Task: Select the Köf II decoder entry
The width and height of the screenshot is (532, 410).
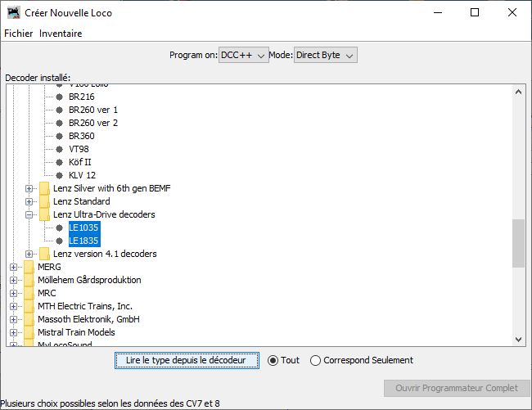Action: click(x=79, y=162)
